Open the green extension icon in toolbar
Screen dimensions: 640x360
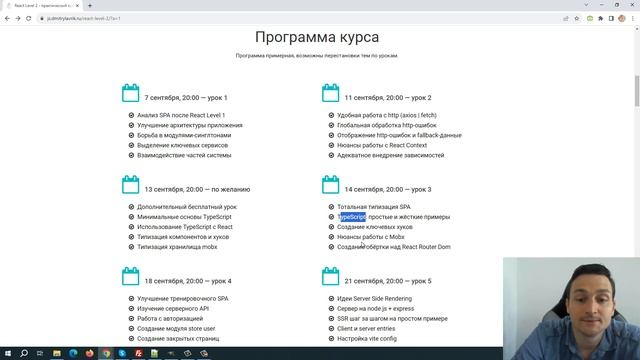(x=590, y=18)
